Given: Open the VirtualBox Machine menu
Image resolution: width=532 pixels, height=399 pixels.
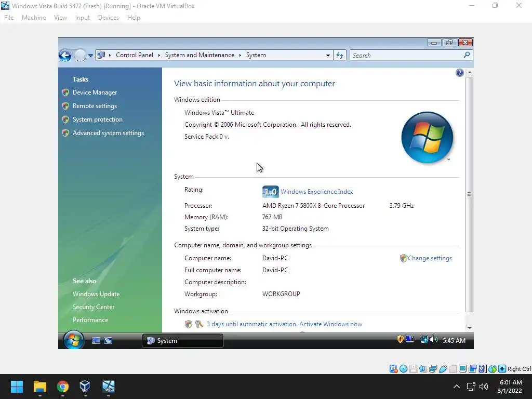Looking at the screenshot, I should tap(34, 18).
